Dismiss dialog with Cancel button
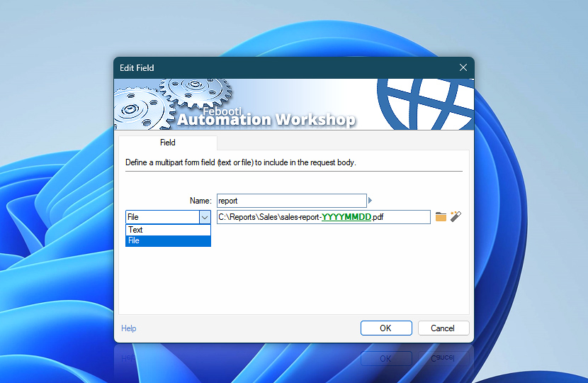The image size is (588, 383). (x=443, y=328)
